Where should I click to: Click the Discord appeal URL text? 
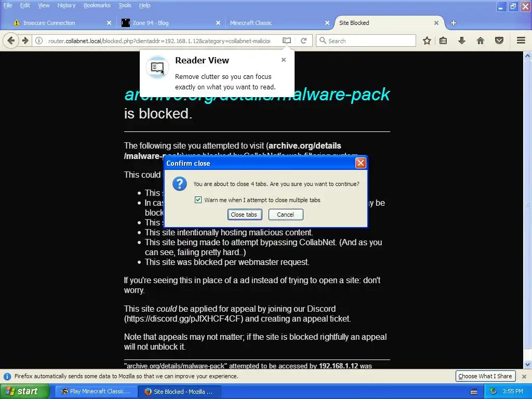(183, 318)
